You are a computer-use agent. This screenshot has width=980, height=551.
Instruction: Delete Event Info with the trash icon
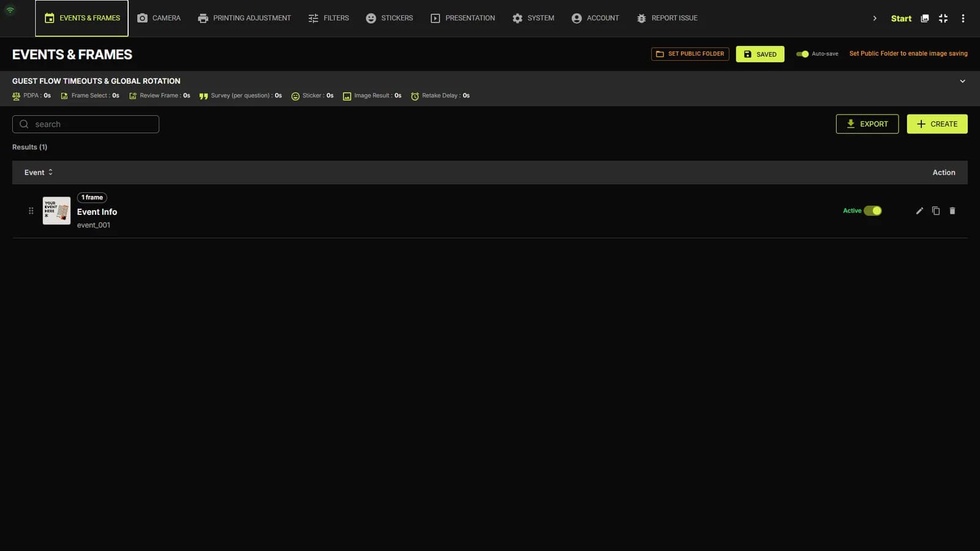pyautogui.click(x=952, y=211)
